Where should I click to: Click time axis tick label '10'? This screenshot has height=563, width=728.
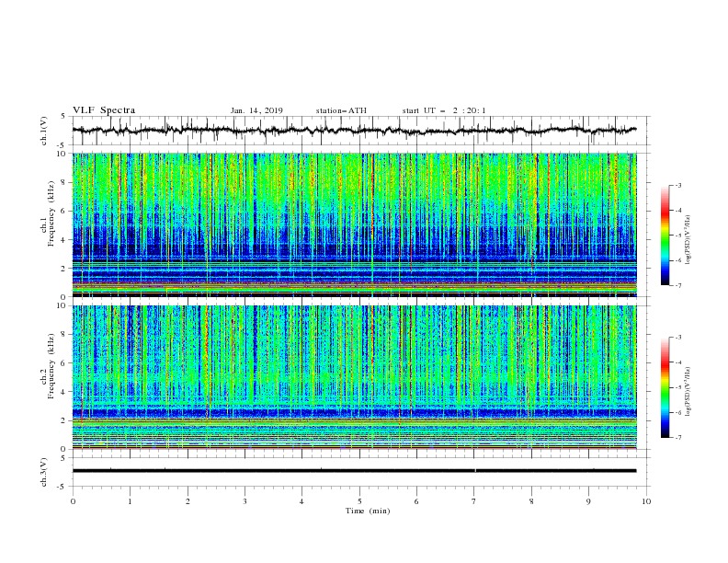coord(646,501)
